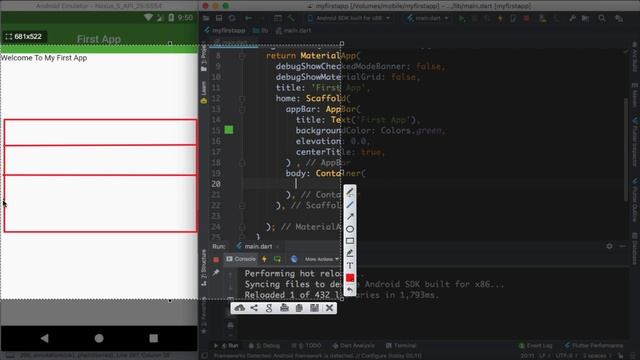This screenshot has height=360, width=640.
Task: Hot restart via the green Run panel icon
Action: [x=278, y=259]
